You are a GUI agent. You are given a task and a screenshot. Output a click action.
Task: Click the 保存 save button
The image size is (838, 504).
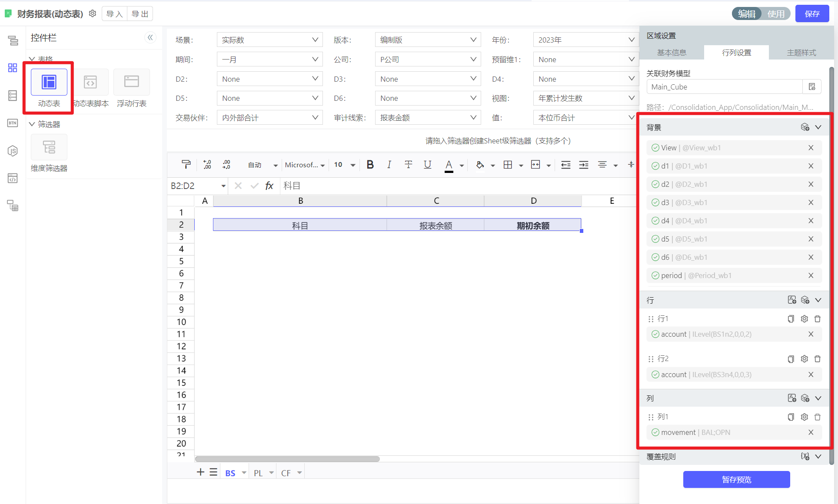(x=812, y=14)
